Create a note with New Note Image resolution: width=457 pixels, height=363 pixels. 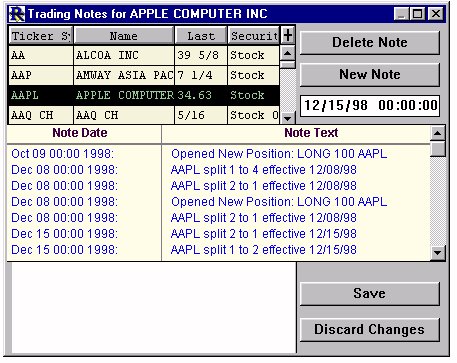[370, 75]
